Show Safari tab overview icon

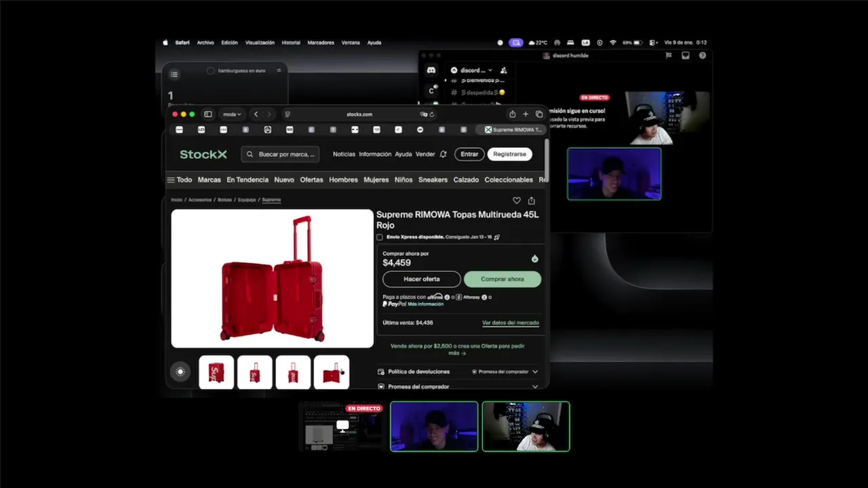(x=539, y=115)
